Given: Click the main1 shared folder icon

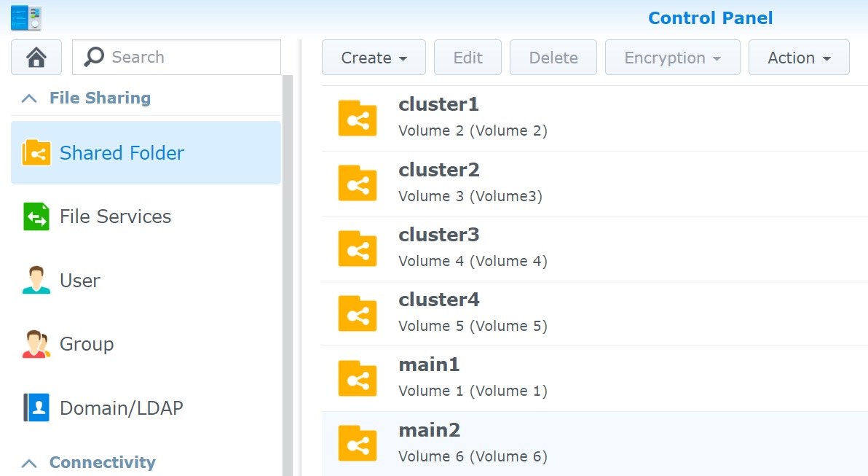Looking at the screenshot, I should click(357, 378).
